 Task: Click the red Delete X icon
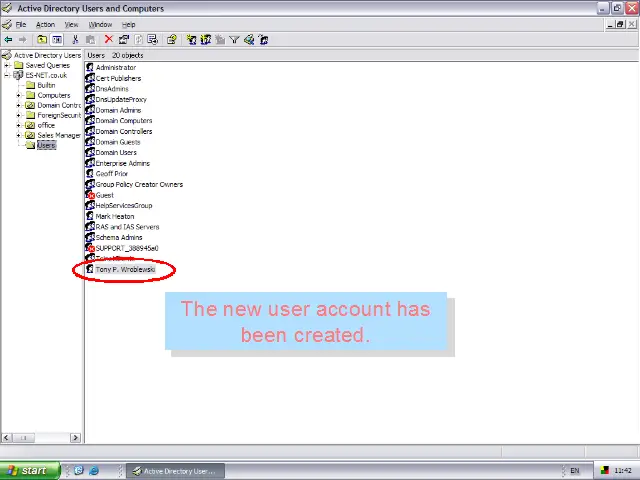(x=109, y=40)
